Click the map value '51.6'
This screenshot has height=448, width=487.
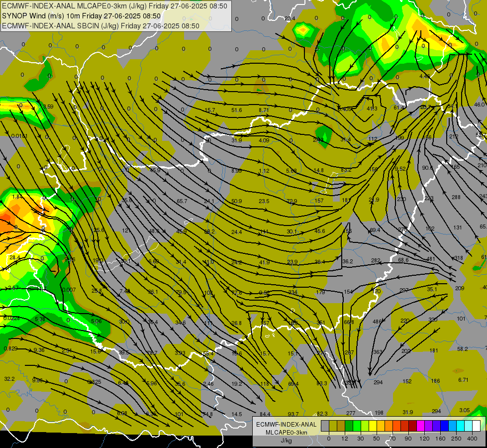(x=237, y=110)
